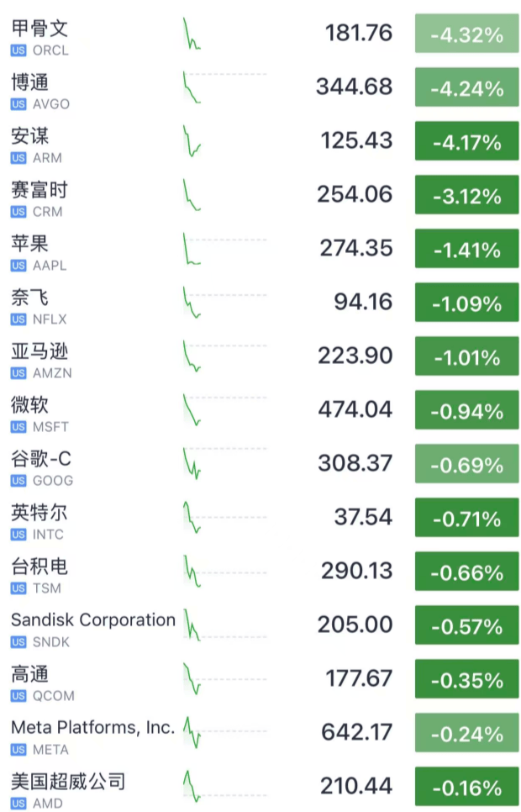The image size is (521, 812).
Task: Open the NFLX price trend graph
Action: pos(192,303)
